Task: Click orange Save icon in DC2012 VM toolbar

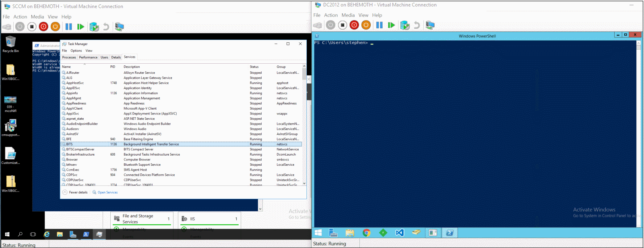Action: [366, 25]
